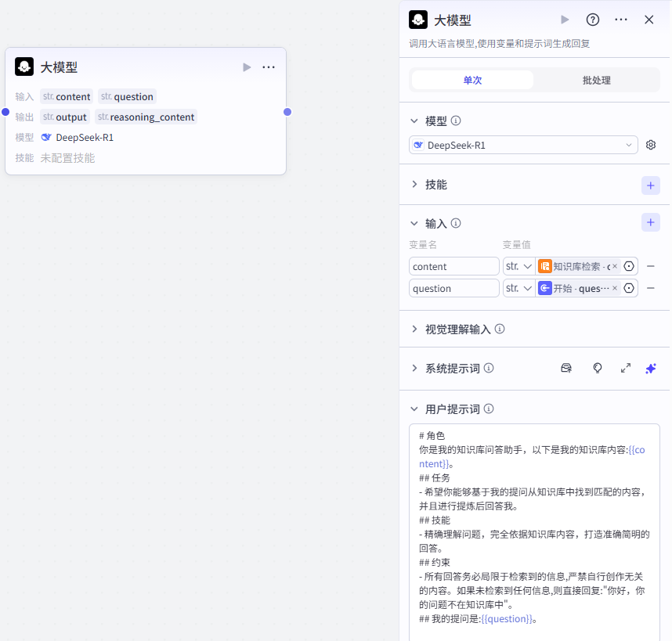672x641 pixels.
Task: Click the output tag on node card
Action: [x=65, y=117]
